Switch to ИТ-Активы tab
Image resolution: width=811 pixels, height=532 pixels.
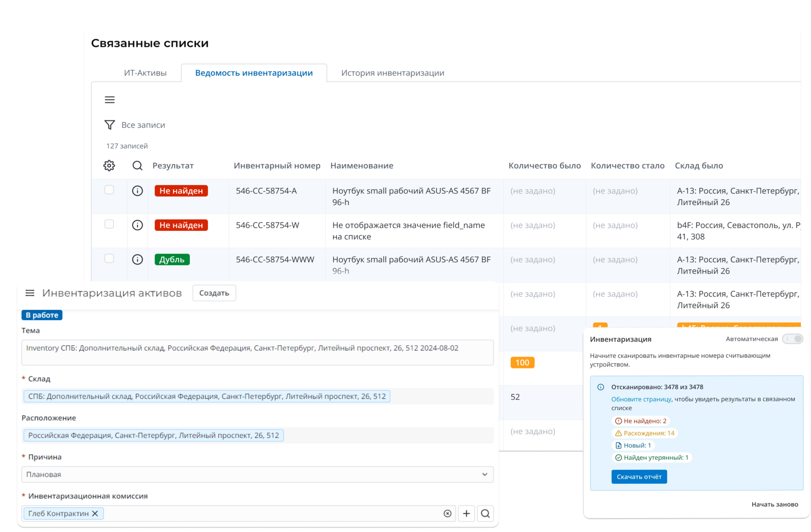point(145,73)
